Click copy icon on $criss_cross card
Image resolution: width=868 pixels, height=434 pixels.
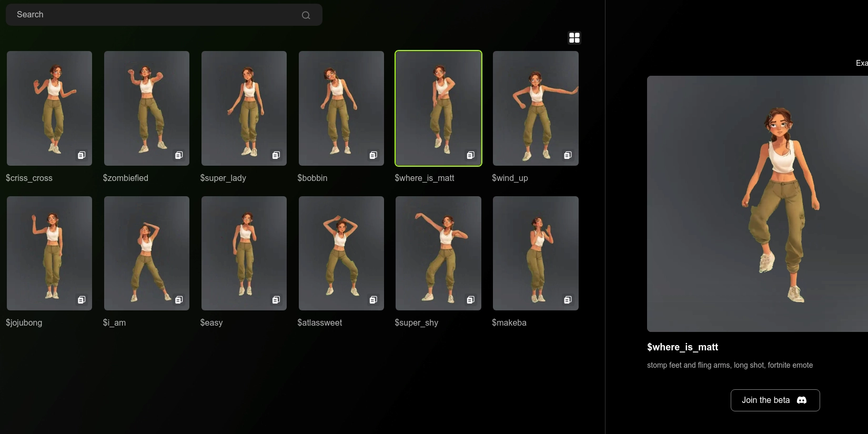(x=82, y=155)
